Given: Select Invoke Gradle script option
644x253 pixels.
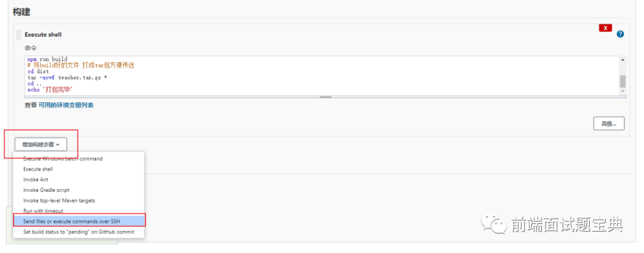Looking at the screenshot, I should click(x=46, y=190).
